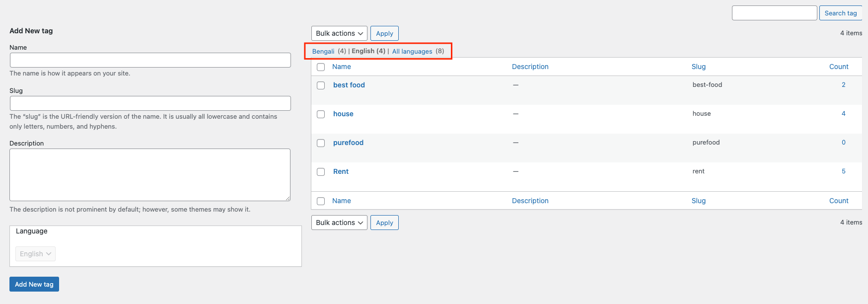Click the Add New tag button

pyautogui.click(x=34, y=284)
